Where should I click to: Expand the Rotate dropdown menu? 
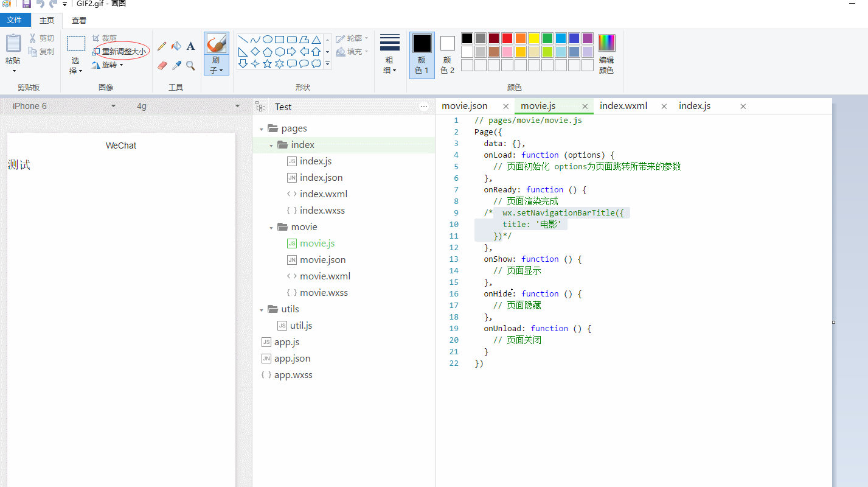[x=109, y=65]
